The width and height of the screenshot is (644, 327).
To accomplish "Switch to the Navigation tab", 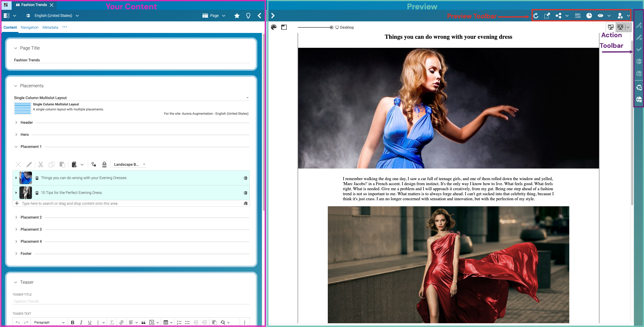I will tap(30, 27).
